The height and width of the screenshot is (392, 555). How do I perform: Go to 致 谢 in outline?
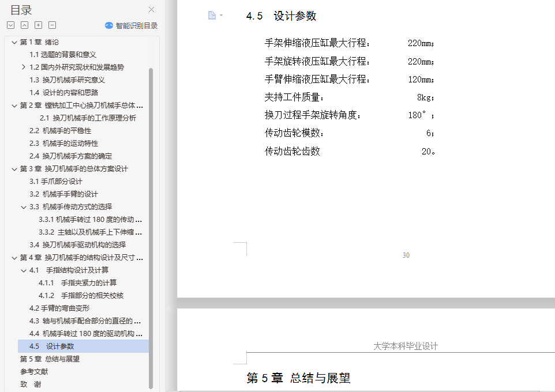pyautogui.click(x=31, y=385)
